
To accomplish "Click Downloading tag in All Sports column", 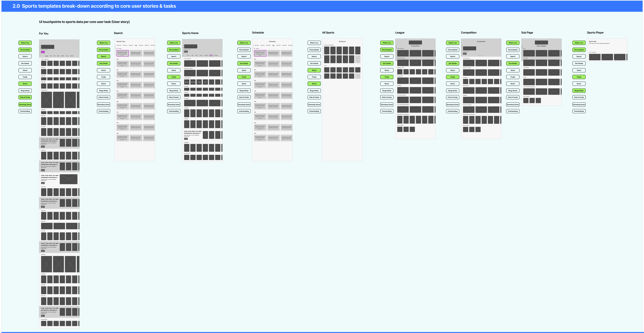I will click(x=314, y=111).
